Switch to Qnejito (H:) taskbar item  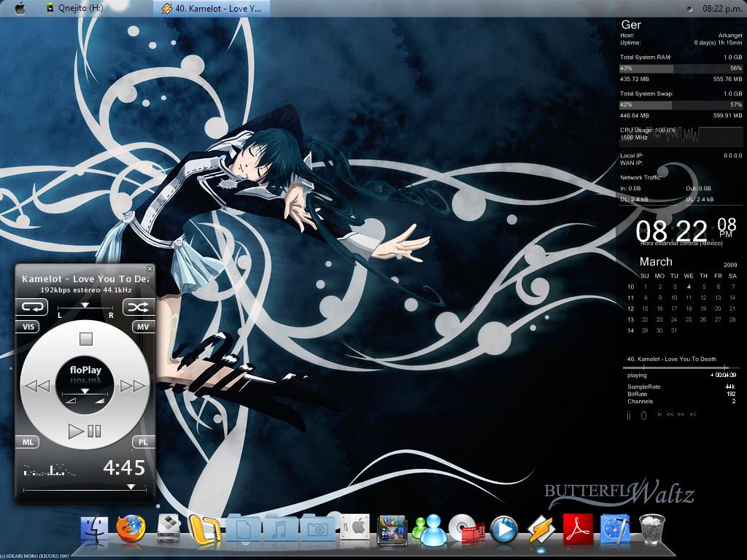click(75, 8)
